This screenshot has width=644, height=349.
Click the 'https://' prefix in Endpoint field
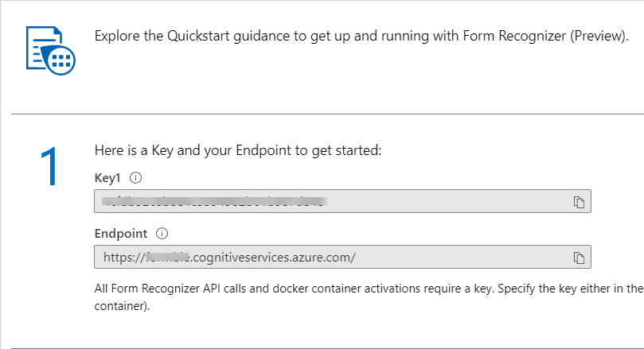pyautogui.click(x=121, y=258)
